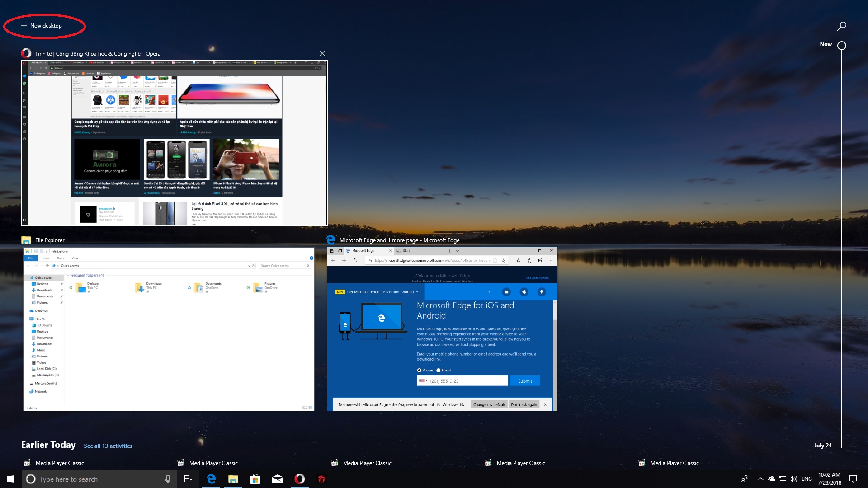Select the Now marker on the timeline

(x=841, y=45)
